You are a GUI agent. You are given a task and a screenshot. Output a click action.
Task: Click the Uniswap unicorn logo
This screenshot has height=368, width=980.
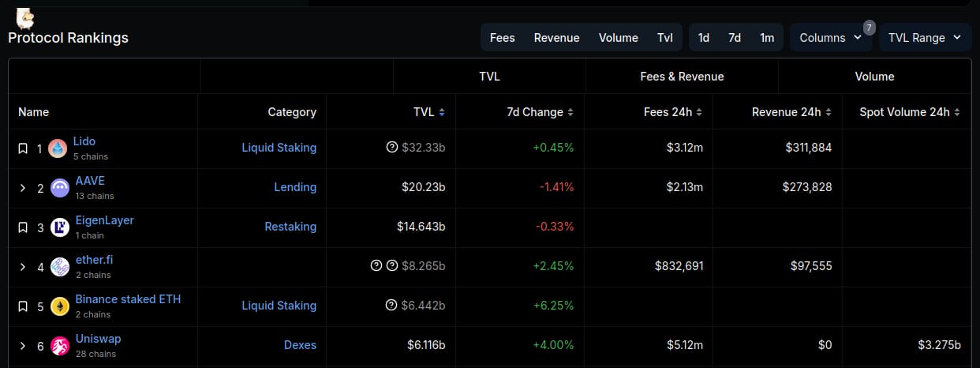click(x=59, y=346)
